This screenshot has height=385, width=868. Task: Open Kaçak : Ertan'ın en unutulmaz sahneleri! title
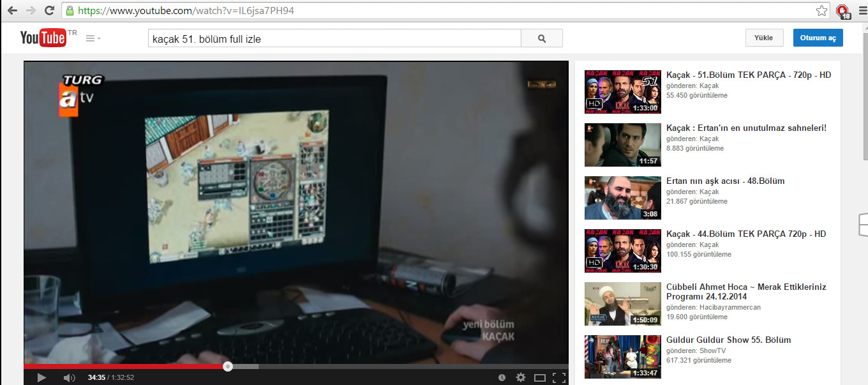click(746, 128)
